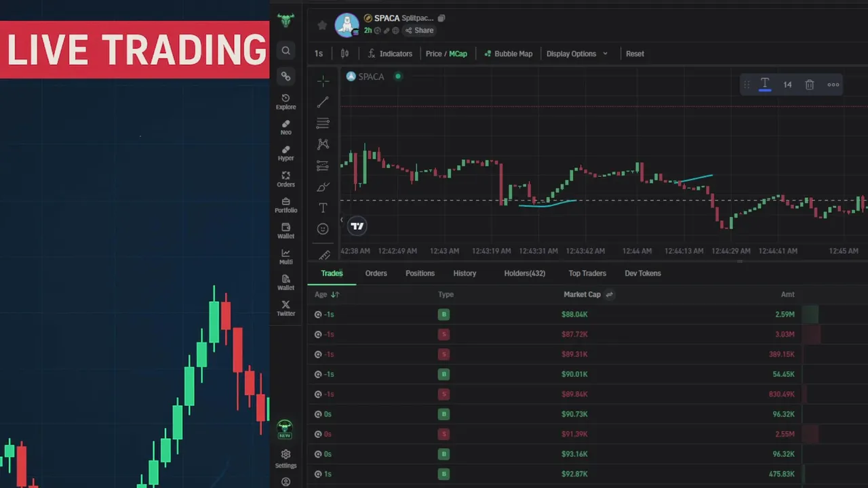
Task: Click the Reset chart button
Action: click(635, 54)
